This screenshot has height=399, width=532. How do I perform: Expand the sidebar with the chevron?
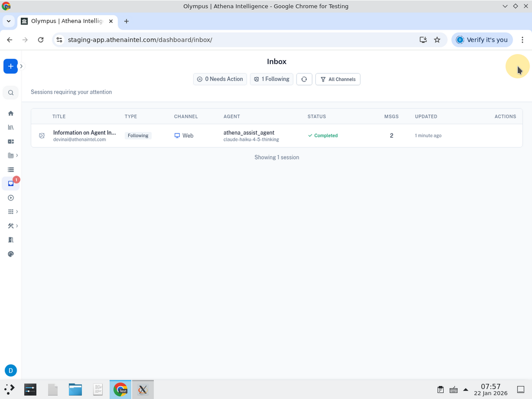[21, 66]
